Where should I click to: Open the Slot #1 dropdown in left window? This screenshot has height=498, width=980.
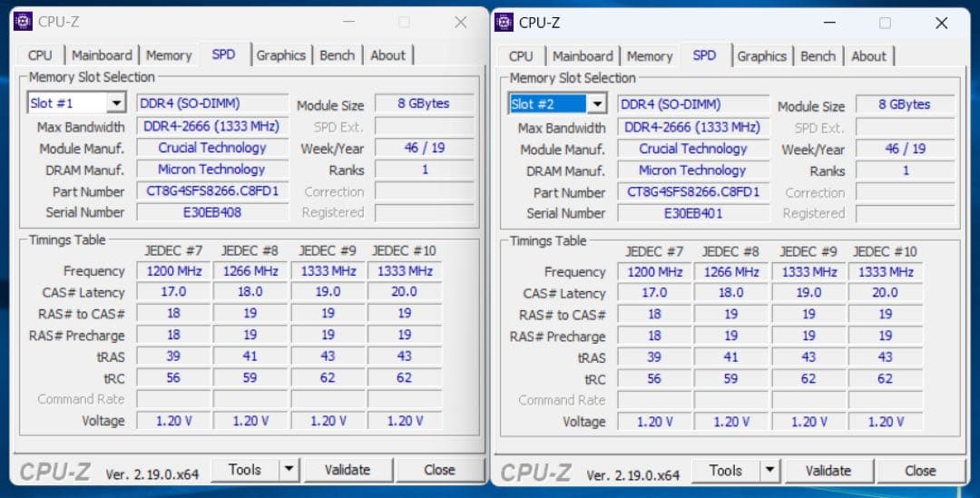[116, 103]
